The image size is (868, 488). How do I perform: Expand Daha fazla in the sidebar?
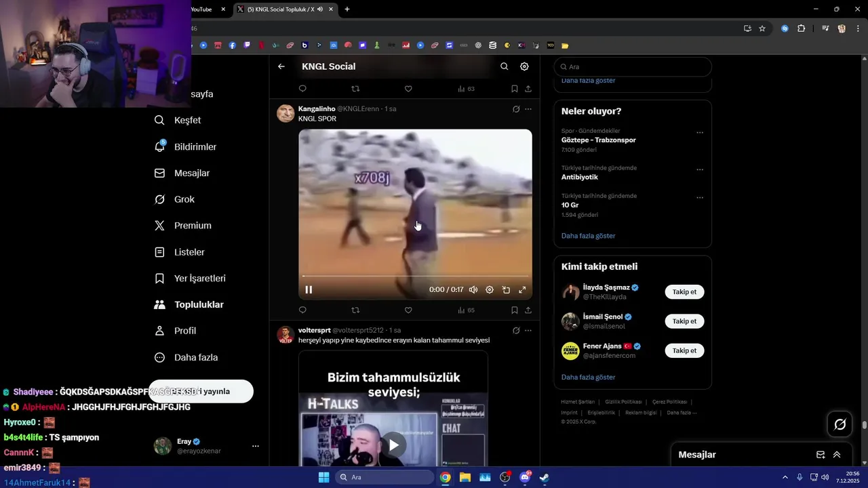[186, 357]
